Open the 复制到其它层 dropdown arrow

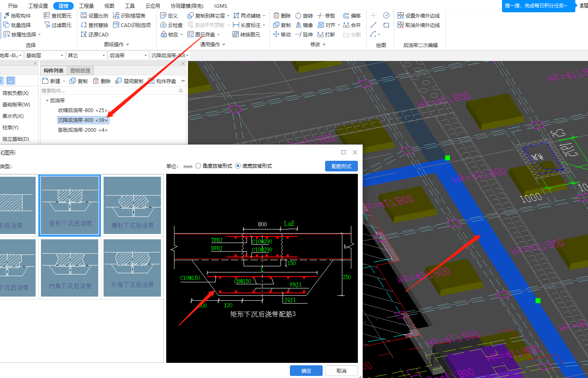coord(228,16)
